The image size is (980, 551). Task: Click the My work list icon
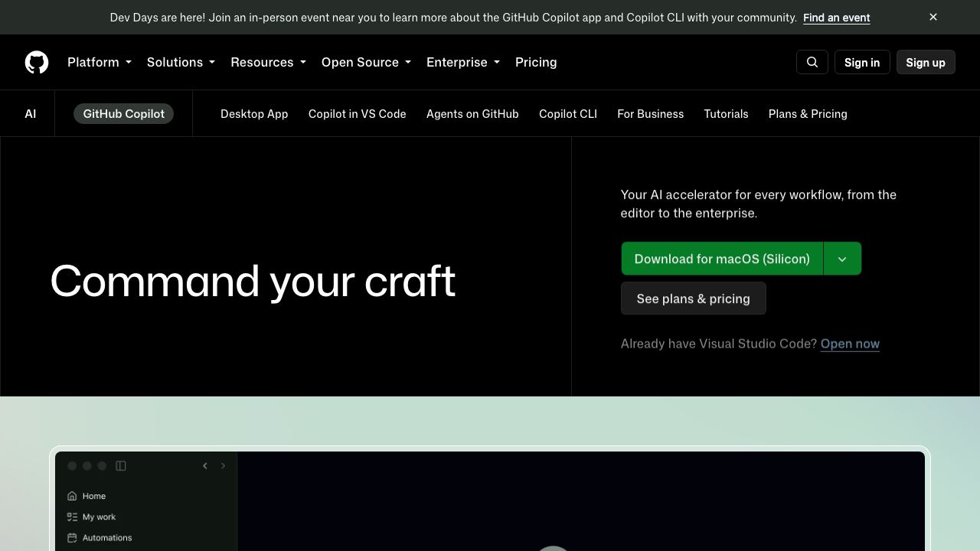click(72, 517)
